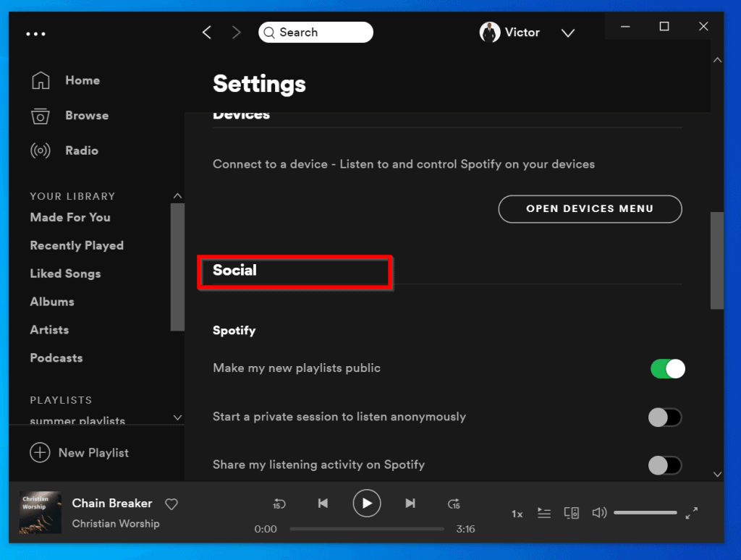741x560 pixels.
Task: Expand the account dropdown arrow next to Victor
Action: tap(567, 33)
